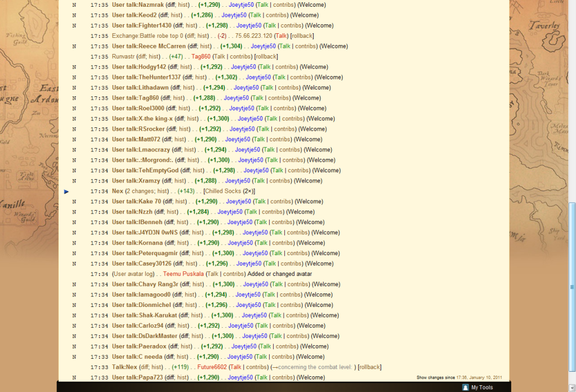Open Teemu Puskala's user page

(x=184, y=274)
